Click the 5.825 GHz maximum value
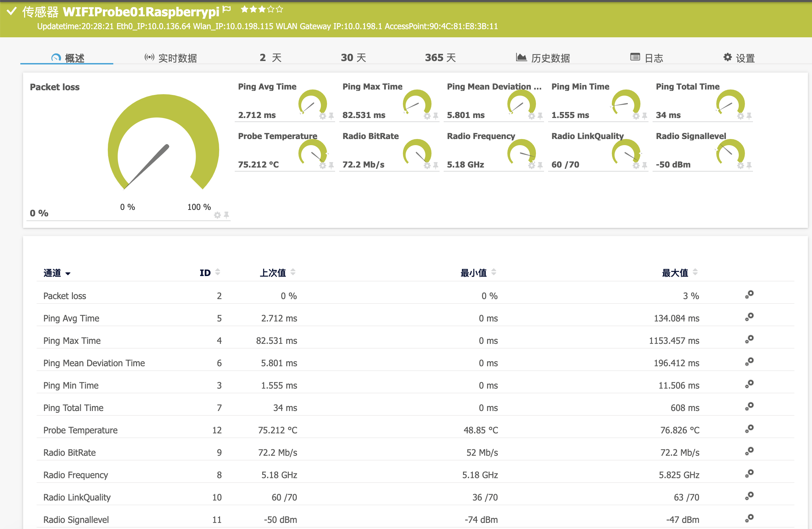 point(679,475)
